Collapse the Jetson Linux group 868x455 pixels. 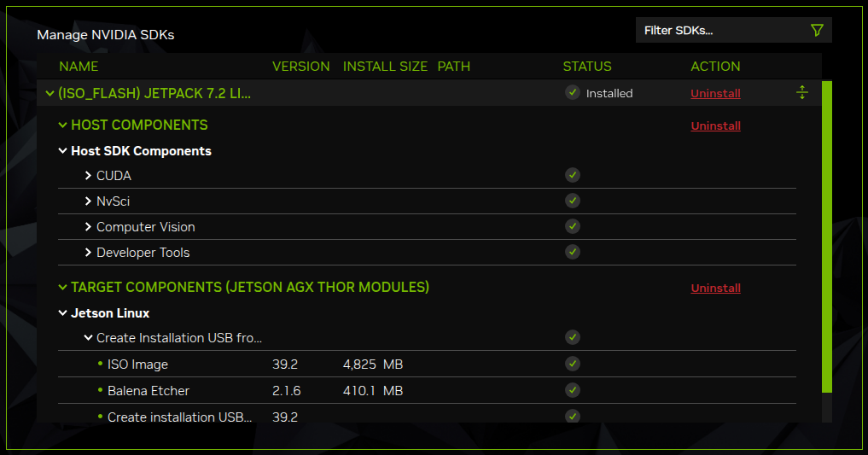coord(62,312)
